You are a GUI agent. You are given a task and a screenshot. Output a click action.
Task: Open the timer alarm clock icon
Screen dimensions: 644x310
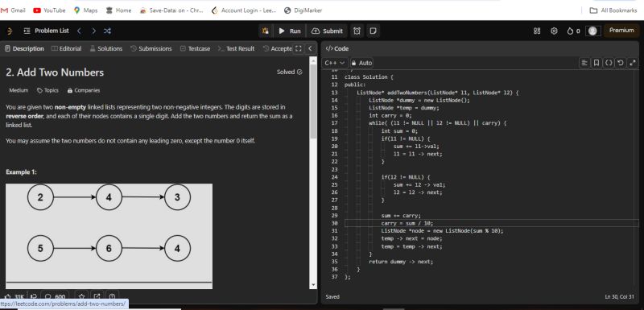click(357, 31)
